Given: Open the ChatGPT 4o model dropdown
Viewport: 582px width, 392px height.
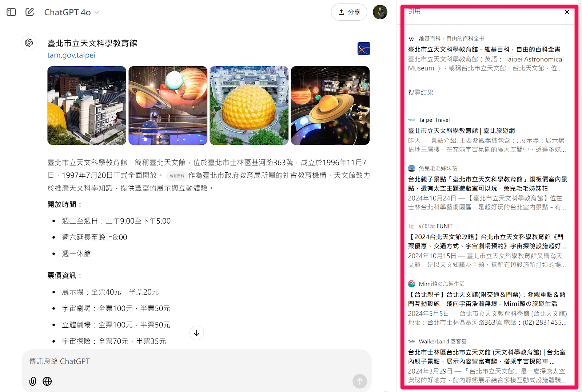Looking at the screenshot, I should click(x=72, y=12).
